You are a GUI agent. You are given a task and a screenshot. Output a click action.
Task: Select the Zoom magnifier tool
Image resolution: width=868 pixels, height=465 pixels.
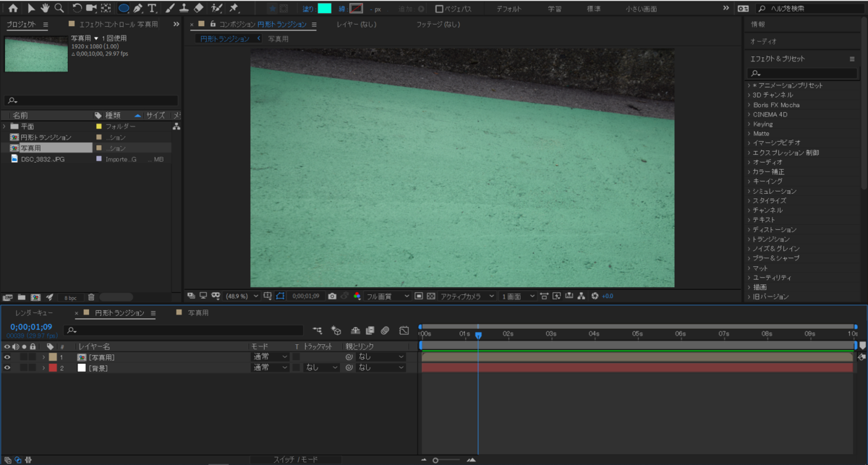(58, 9)
